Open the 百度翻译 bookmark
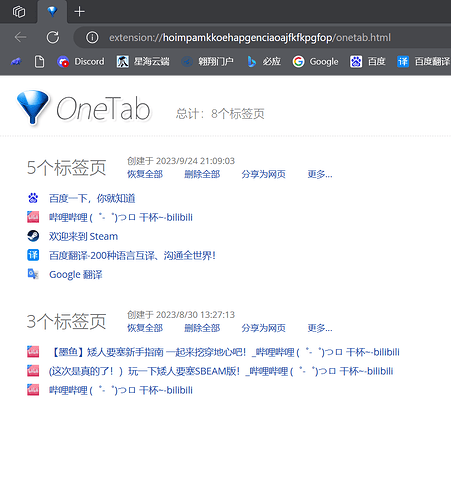 point(424,62)
